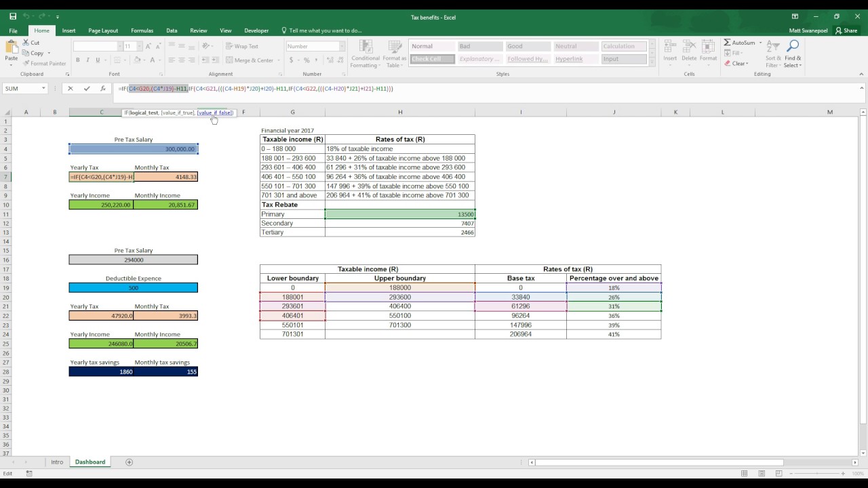The width and height of the screenshot is (868, 488).
Task: Apply the Bad cell style
Action: (480, 46)
